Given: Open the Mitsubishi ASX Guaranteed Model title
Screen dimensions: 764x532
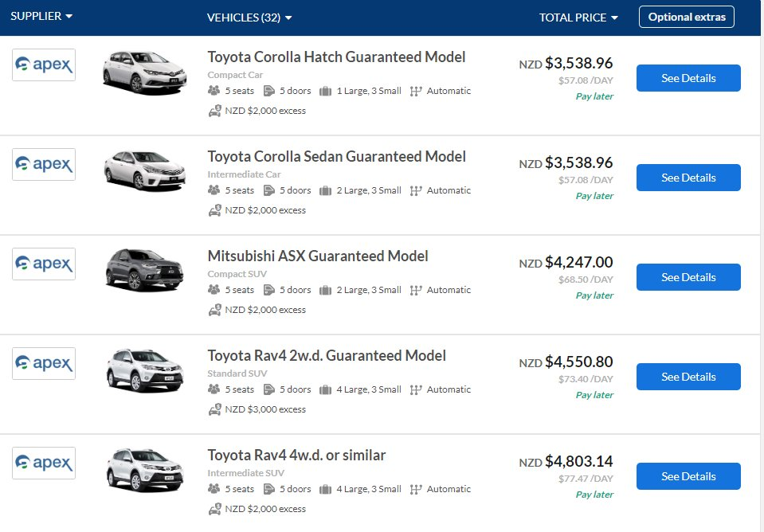Looking at the screenshot, I should point(318,256).
